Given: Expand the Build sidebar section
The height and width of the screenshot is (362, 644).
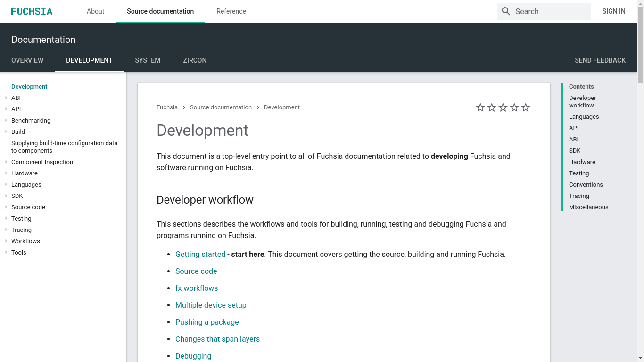Looking at the screenshot, I should point(6,132).
